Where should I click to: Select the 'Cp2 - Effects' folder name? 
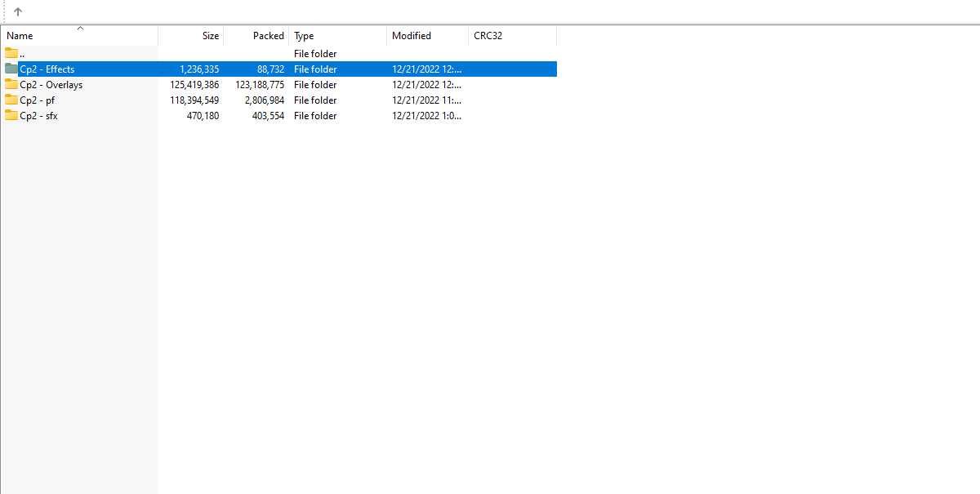47,69
